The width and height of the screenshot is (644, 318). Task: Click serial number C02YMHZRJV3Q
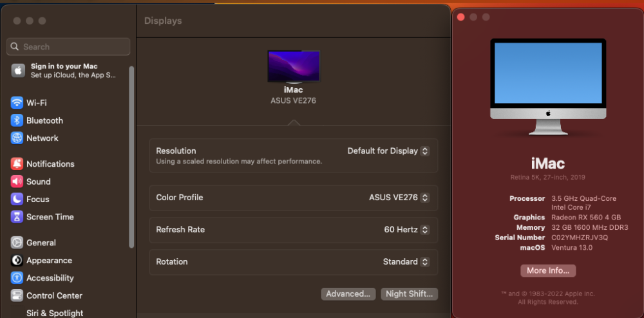tap(580, 238)
